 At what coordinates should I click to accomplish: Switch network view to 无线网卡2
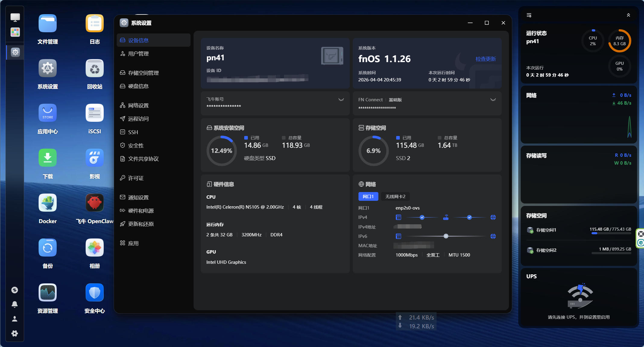pyautogui.click(x=395, y=197)
